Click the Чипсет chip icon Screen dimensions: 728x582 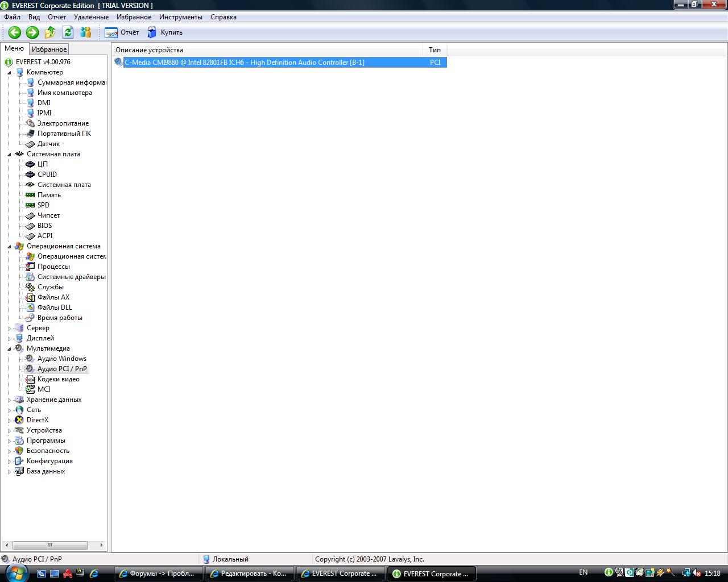click(31, 215)
